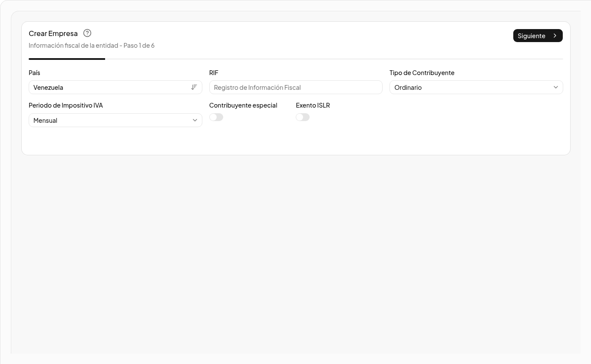Image resolution: width=591 pixels, height=364 pixels.
Task: Open the Tipo de Contribuyente dropdown
Action: [x=476, y=87]
